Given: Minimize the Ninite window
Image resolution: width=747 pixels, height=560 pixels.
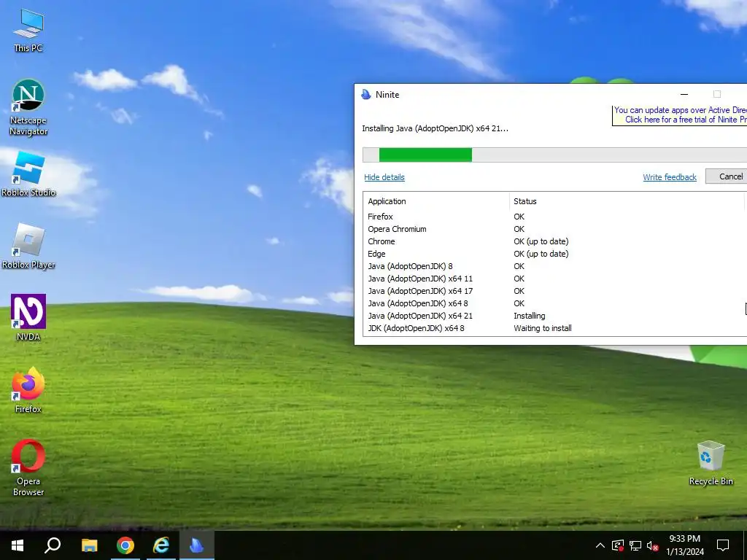Looking at the screenshot, I should [684, 94].
